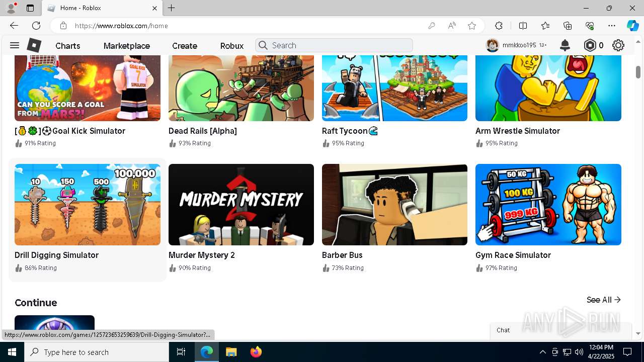Open the Collections icon
The image size is (644, 362).
coord(568,26)
